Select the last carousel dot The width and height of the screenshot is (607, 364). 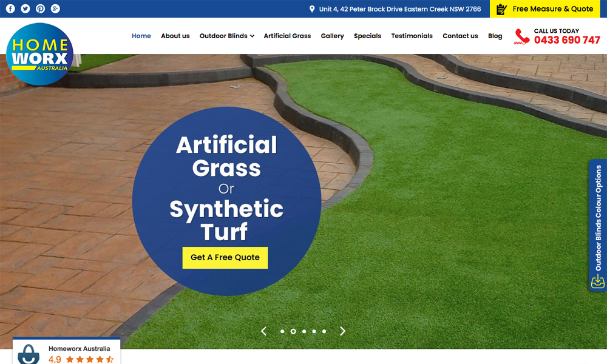click(324, 331)
